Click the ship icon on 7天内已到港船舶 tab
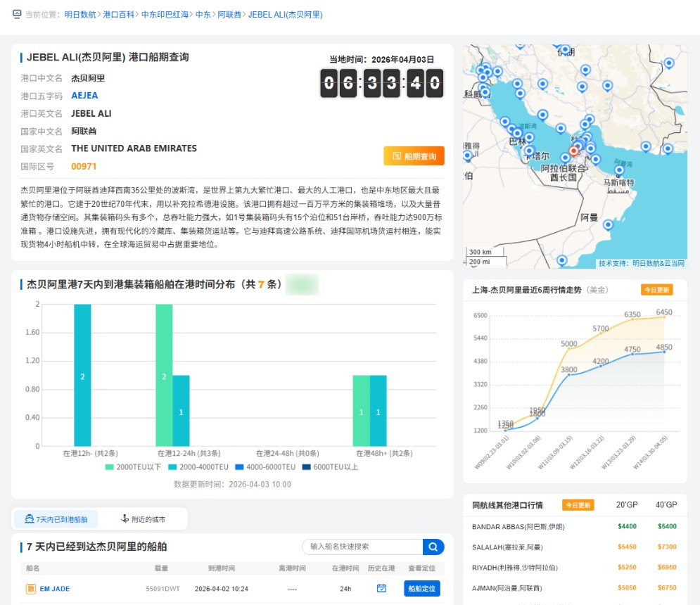The width and height of the screenshot is (700, 605). [x=29, y=520]
